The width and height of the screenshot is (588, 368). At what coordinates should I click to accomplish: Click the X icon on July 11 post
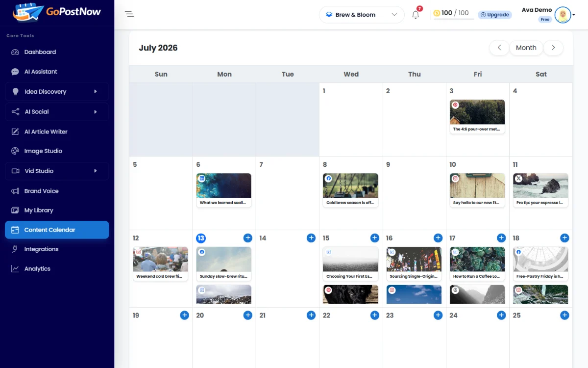tap(518, 179)
